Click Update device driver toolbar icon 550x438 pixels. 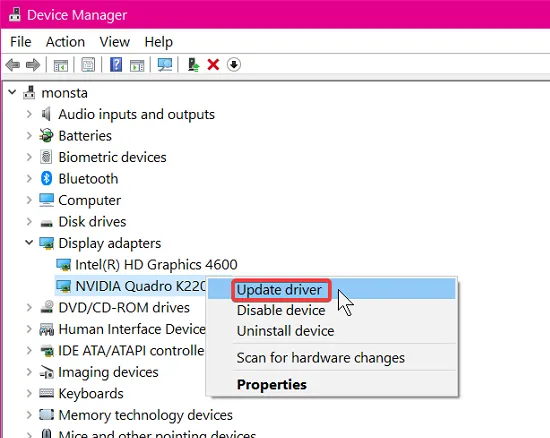[x=193, y=65]
